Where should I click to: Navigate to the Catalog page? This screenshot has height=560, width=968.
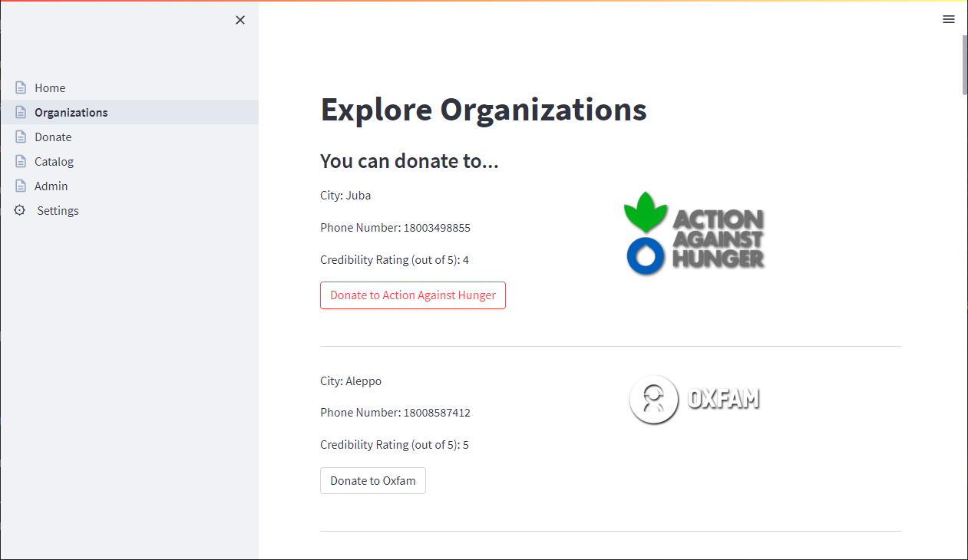(129, 161)
